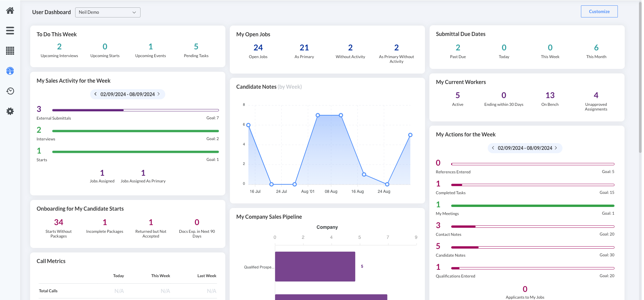This screenshot has height=300, width=644.
Task: Click the 5 Candidate Notes action count
Action: pos(438,246)
